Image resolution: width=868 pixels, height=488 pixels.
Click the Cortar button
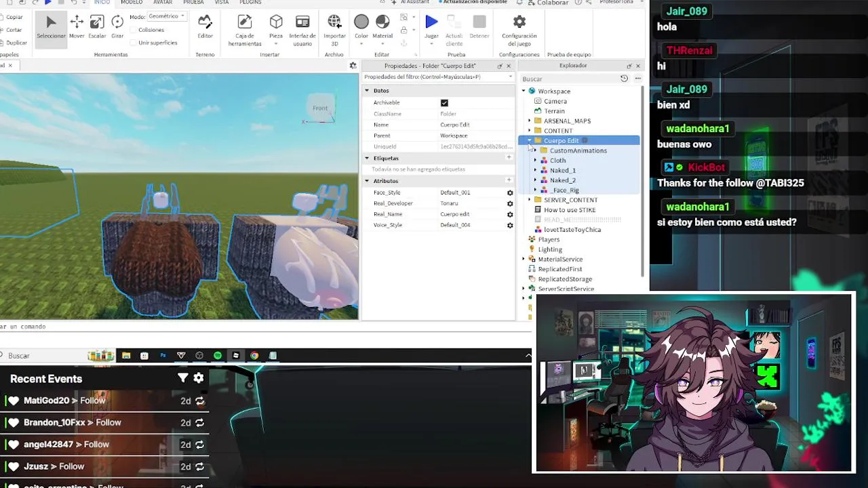(x=11, y=30)
